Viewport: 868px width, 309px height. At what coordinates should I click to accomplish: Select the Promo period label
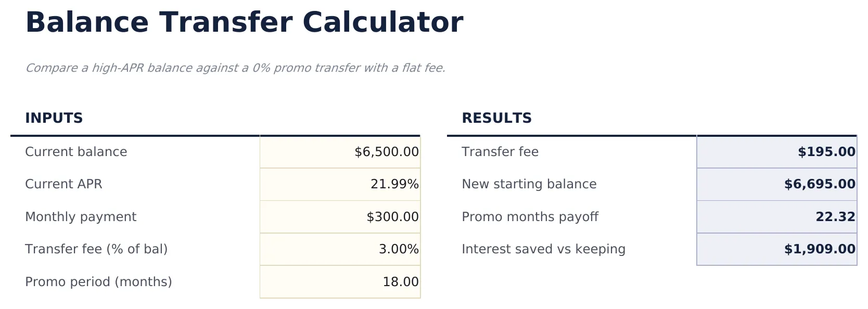(x=99, y=282)
